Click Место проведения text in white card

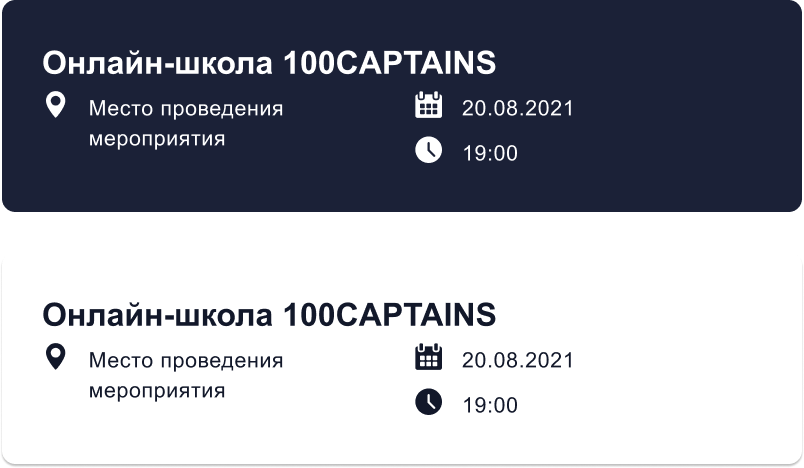click(186, 361)
